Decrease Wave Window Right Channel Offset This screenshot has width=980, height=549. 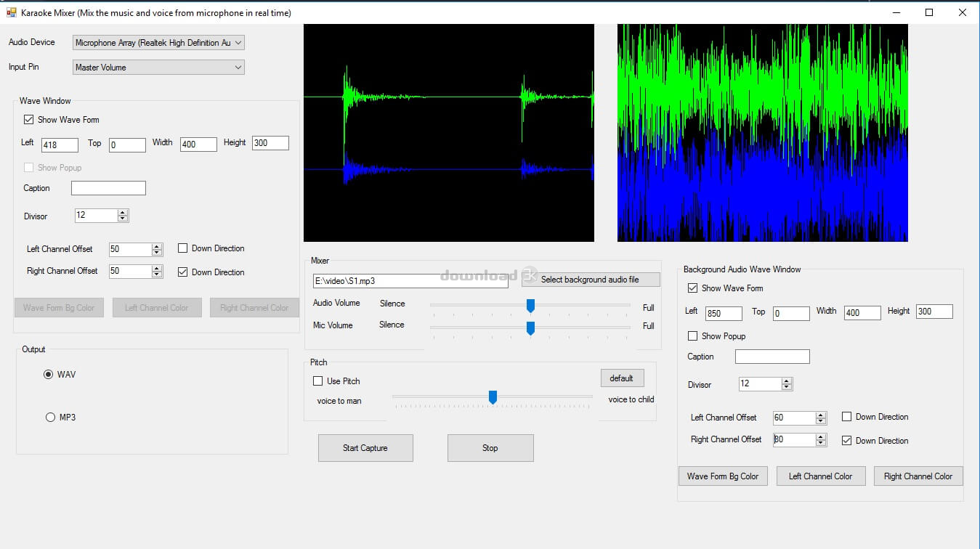(x=157, y=274)
